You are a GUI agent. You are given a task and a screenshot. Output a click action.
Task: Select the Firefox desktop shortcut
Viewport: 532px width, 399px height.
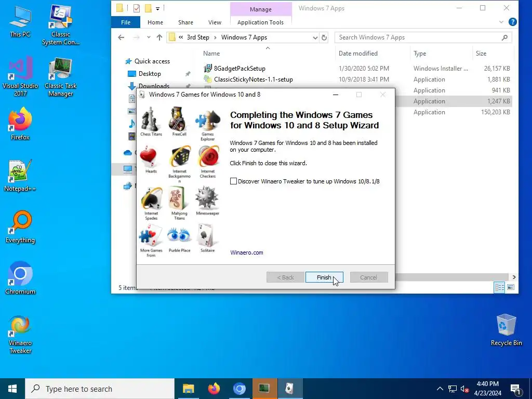pos(20,124)
